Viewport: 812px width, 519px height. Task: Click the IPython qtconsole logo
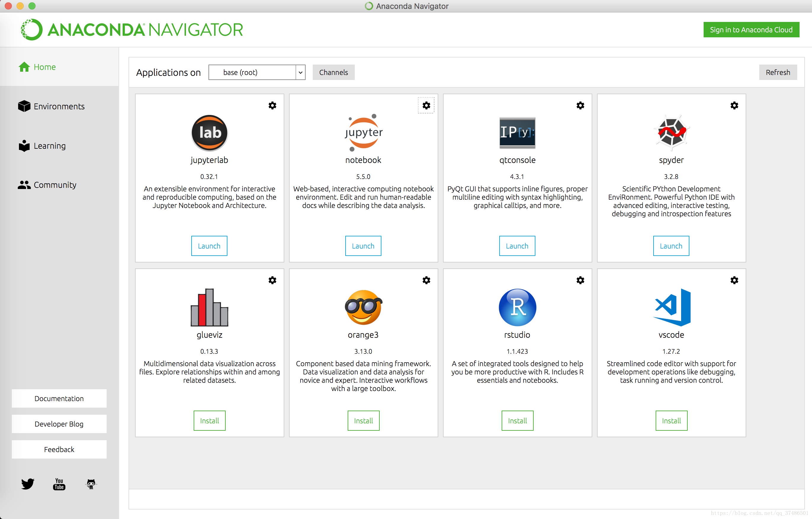coord(517,133)
